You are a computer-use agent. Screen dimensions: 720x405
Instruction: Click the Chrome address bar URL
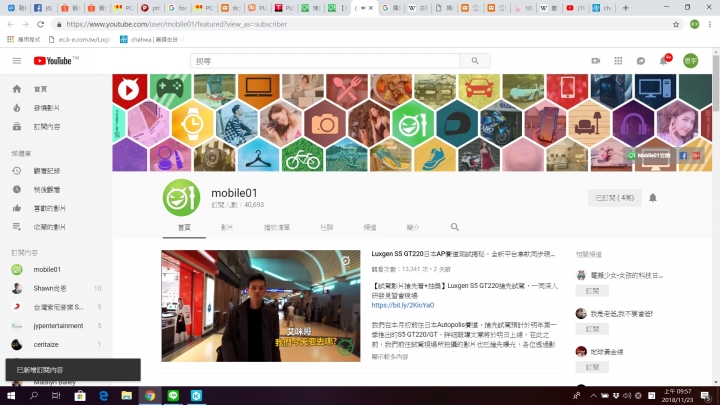(x=176, y=24)
